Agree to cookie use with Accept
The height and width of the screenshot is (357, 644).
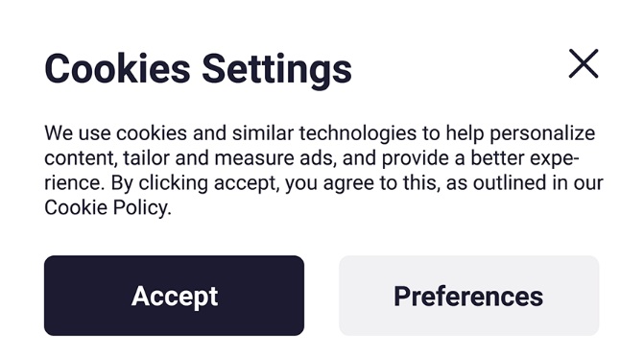pos(174,296)
